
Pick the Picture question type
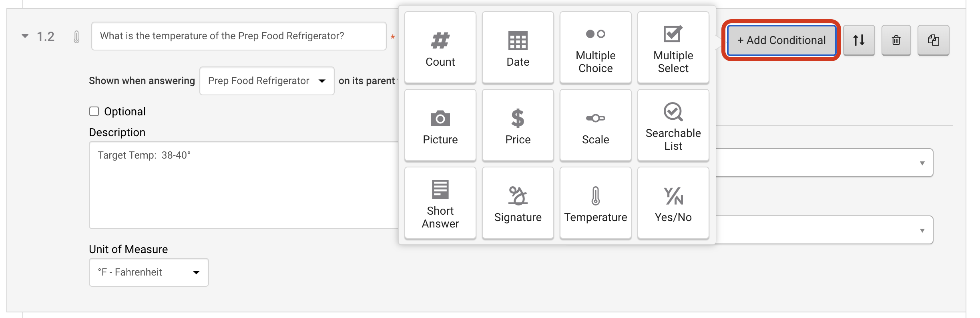(440, 125)
